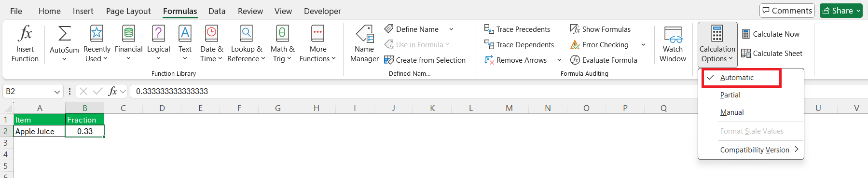Open the Name Manager
Image resolution: width=868 pixels, height=178 pixels.
coord(364,44)
